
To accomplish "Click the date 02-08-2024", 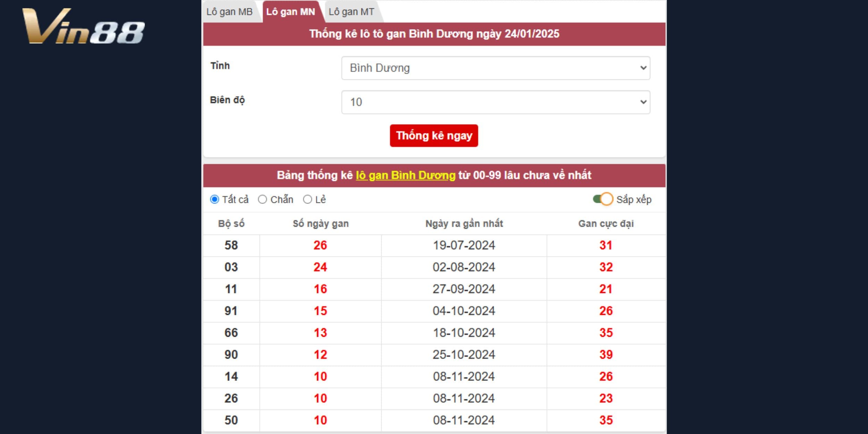I will click(464, 267).
